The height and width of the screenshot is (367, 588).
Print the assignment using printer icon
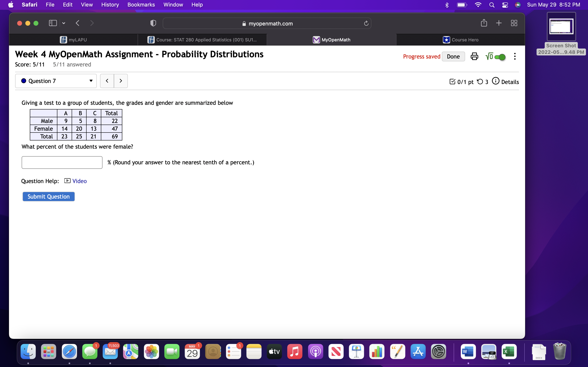(x=474, y=56)
